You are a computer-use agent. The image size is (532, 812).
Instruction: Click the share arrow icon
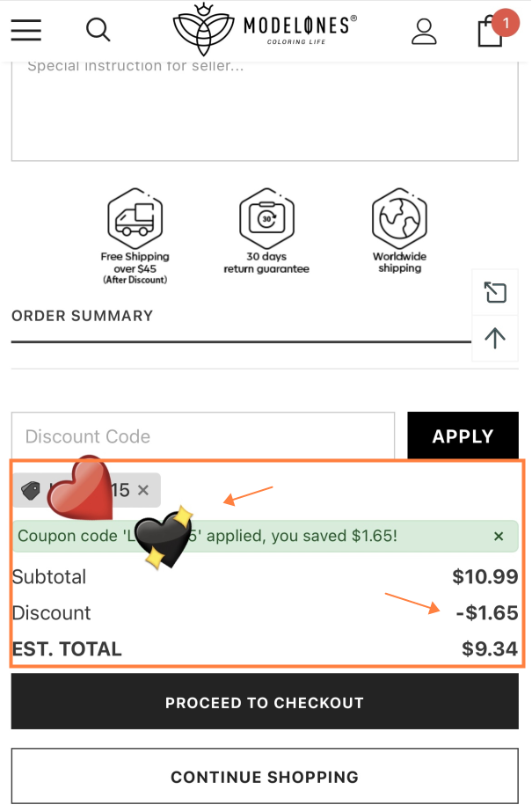pyautogui.click(x=495, y=292)
